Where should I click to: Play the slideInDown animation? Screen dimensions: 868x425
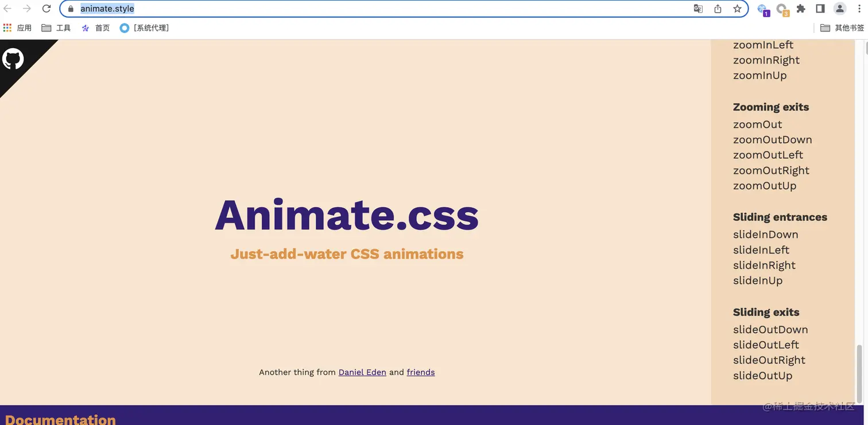click(x=765, y=234)
